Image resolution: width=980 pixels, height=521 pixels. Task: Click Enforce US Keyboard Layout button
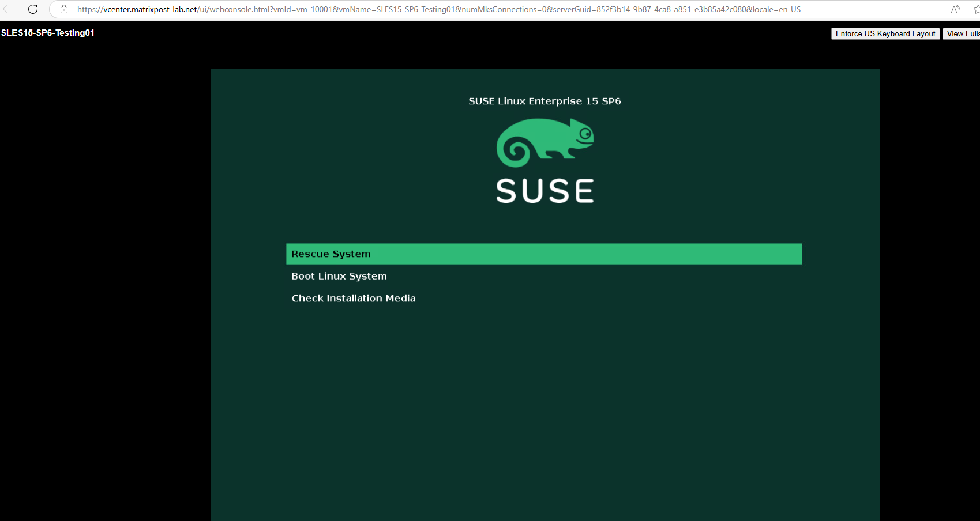tap(885, 34)
